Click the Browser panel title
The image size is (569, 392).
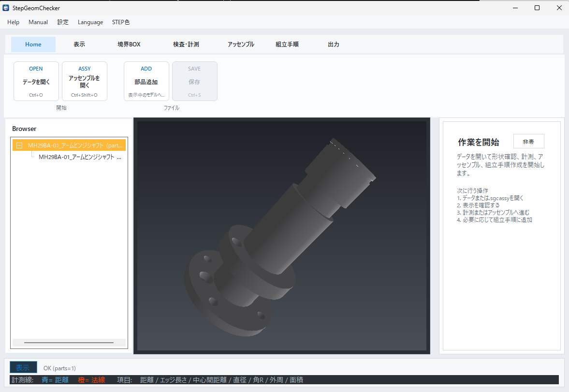[x=24, y=129]
